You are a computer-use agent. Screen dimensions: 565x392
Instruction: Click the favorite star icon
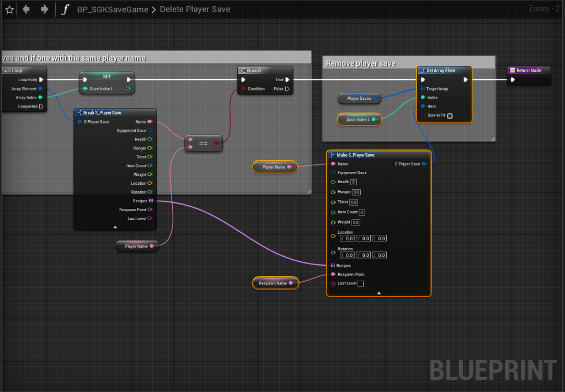[9, 9]
